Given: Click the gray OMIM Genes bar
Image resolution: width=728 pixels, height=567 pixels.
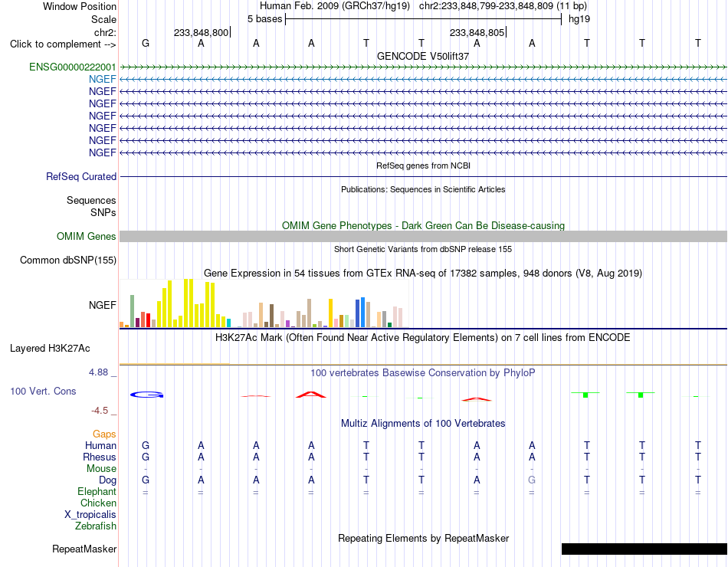Looking at the screenshot, I should [x=423, y=236].
